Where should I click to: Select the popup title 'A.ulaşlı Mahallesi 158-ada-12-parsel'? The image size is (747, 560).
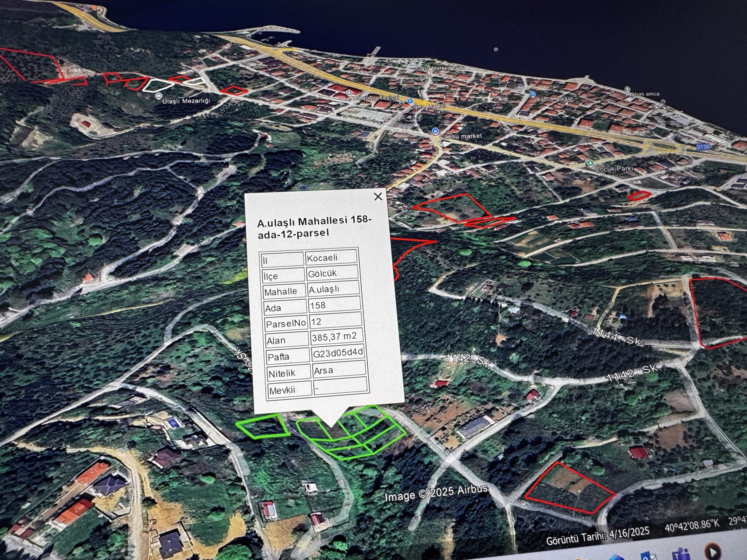314,227
